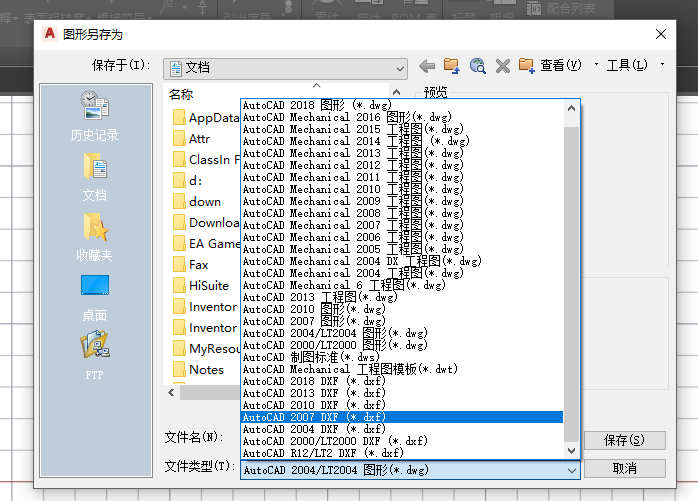Viewport: 698px width, 501px height.
Task: Click the 保存(S) button
Action: pos(625,440)
